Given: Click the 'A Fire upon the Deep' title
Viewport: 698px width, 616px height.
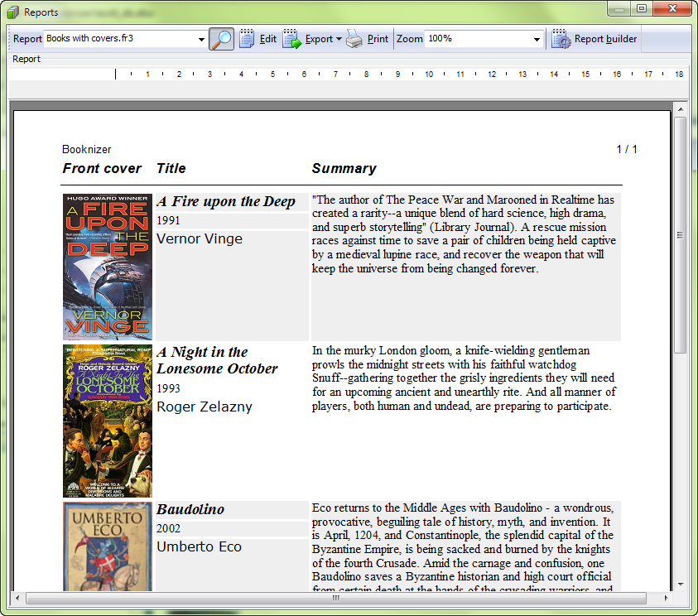Looking at the screenshot, I should click(226, 202).
